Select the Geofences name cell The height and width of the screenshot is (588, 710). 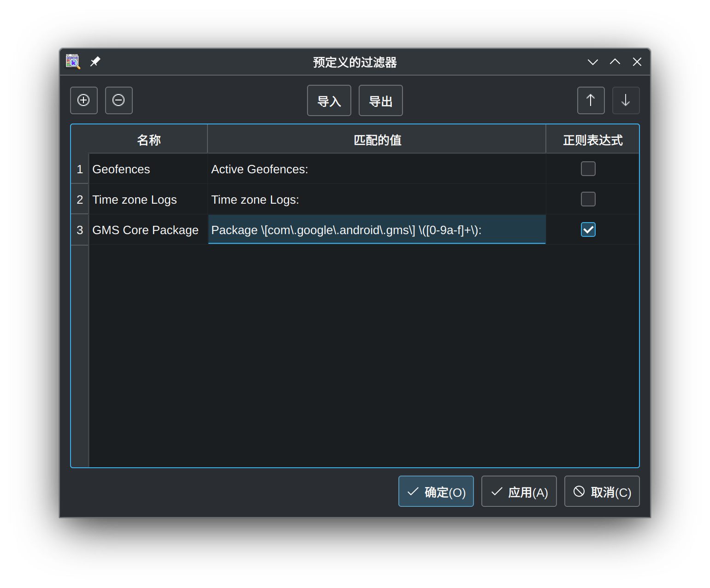pos(148,169)
